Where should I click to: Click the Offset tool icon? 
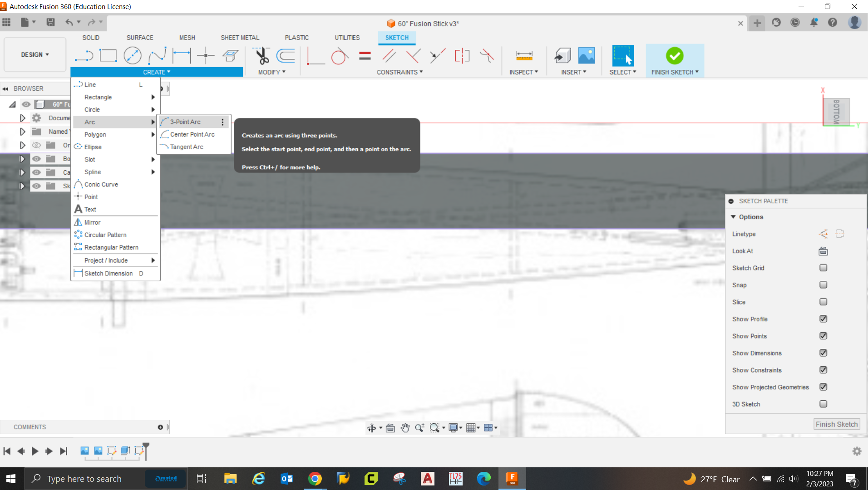tap(286, 56)
